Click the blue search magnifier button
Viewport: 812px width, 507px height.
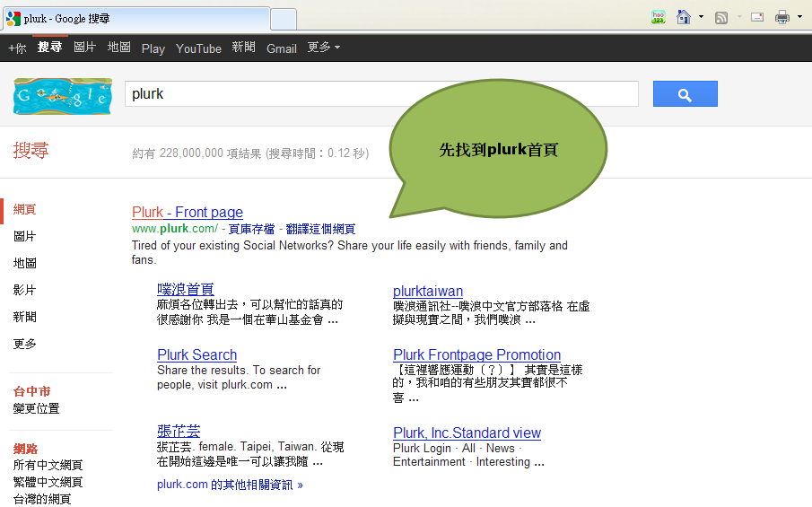coord(685,93)
